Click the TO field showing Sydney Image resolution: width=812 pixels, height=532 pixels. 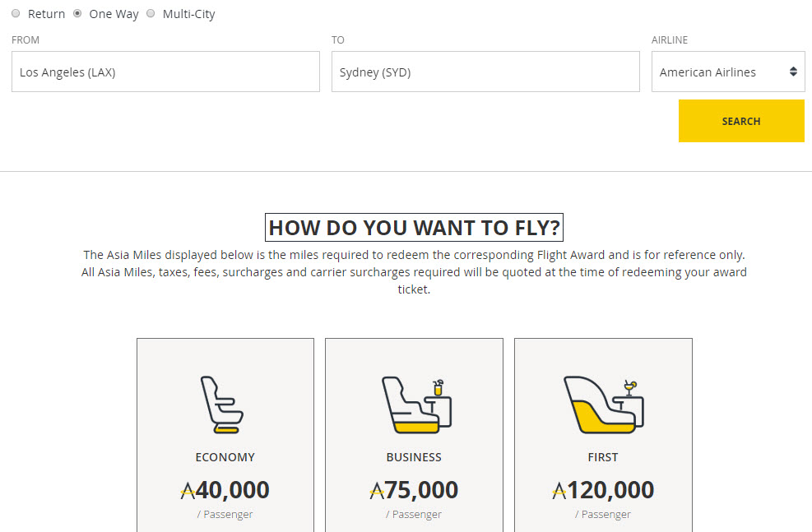(485, 72)
